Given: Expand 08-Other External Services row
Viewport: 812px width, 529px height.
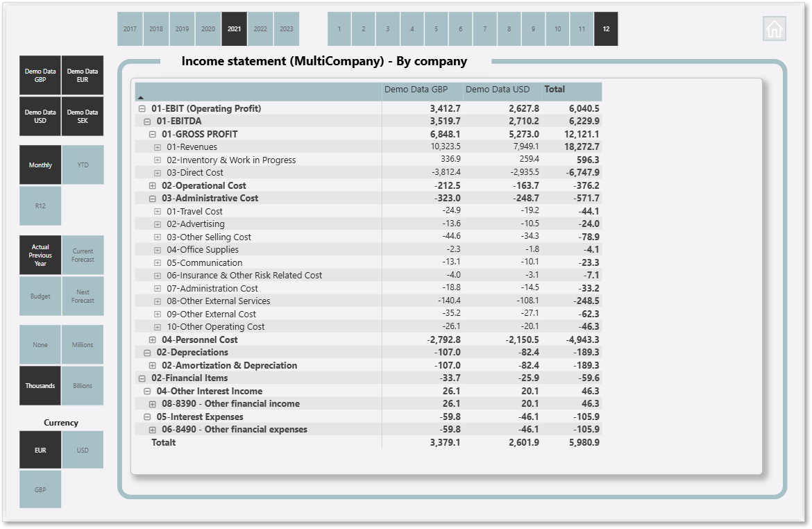Looking at the screenshot, I should coord(158,301).
